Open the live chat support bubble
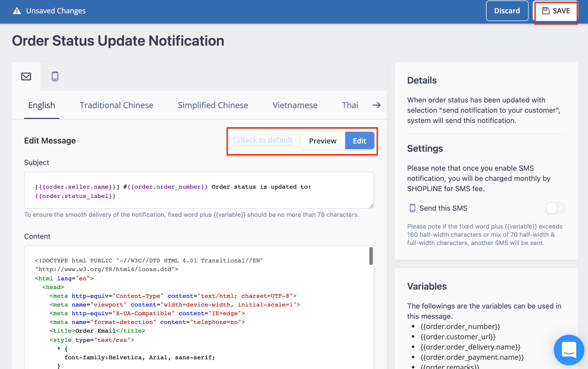This screenshot has height=369, width=588. click(569, 350)
